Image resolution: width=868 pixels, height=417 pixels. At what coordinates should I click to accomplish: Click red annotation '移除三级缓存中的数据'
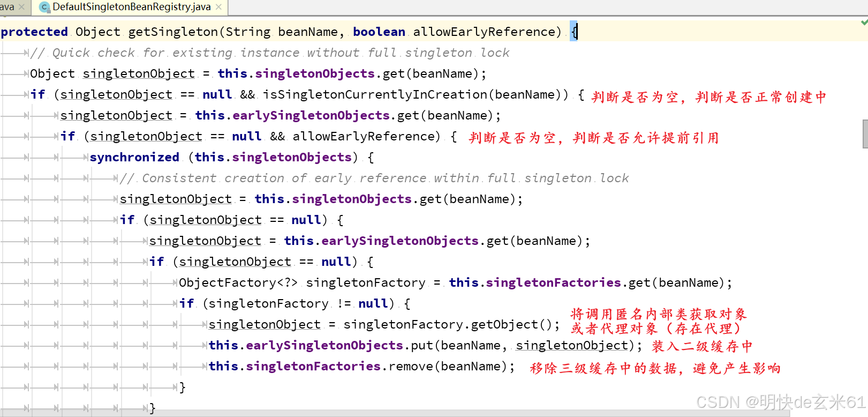click(x=603, y=368)
